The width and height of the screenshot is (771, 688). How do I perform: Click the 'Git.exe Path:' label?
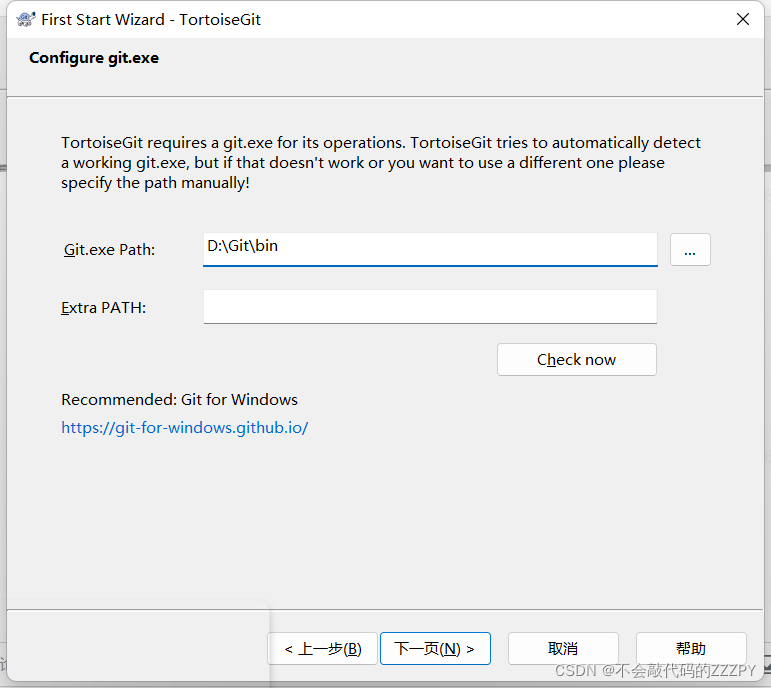tap(109, 250)
